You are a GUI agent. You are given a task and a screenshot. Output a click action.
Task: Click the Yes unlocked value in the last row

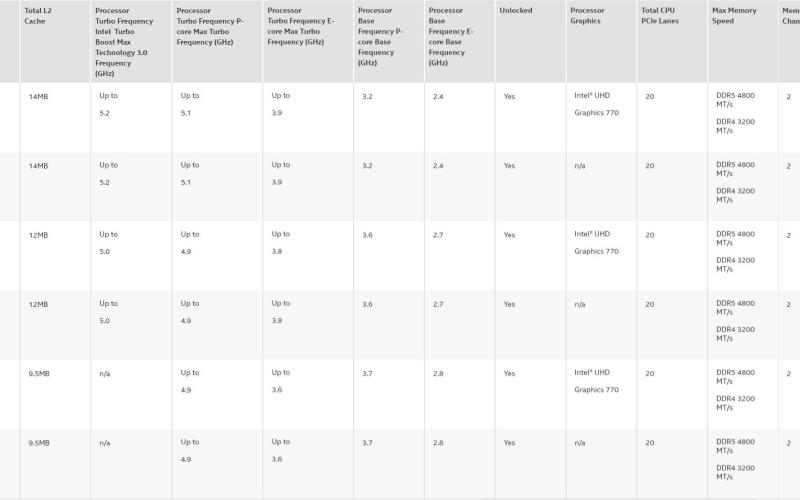[x=509, y=443]
